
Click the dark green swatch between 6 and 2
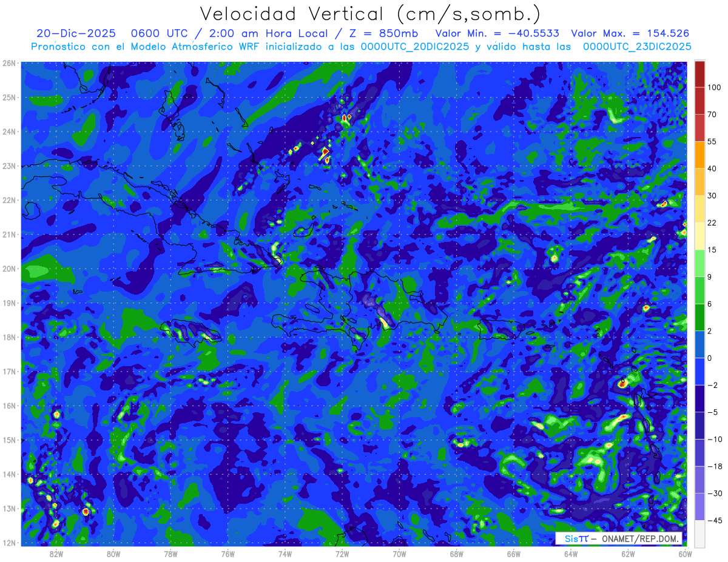700,318
